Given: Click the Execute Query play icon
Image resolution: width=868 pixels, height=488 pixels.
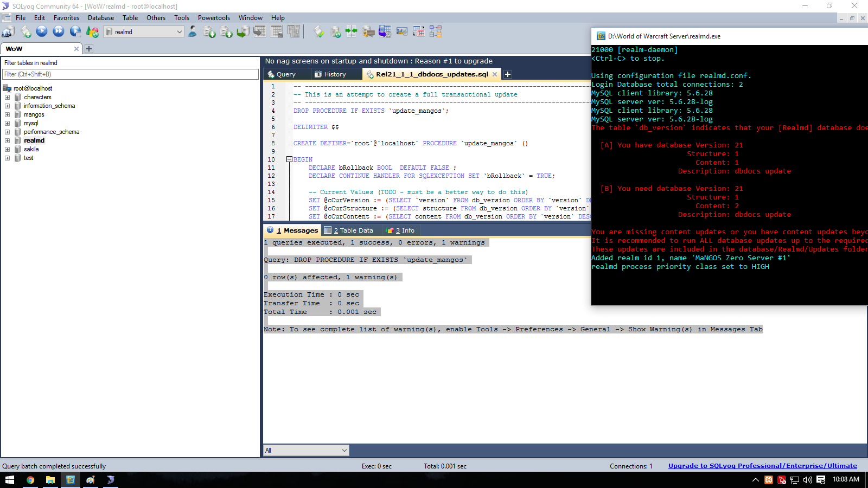Looking at the screenshot, I should [x=42, y=31].
